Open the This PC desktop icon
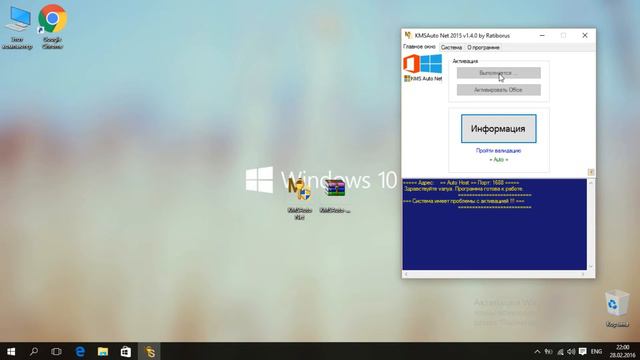 point(18,28)
